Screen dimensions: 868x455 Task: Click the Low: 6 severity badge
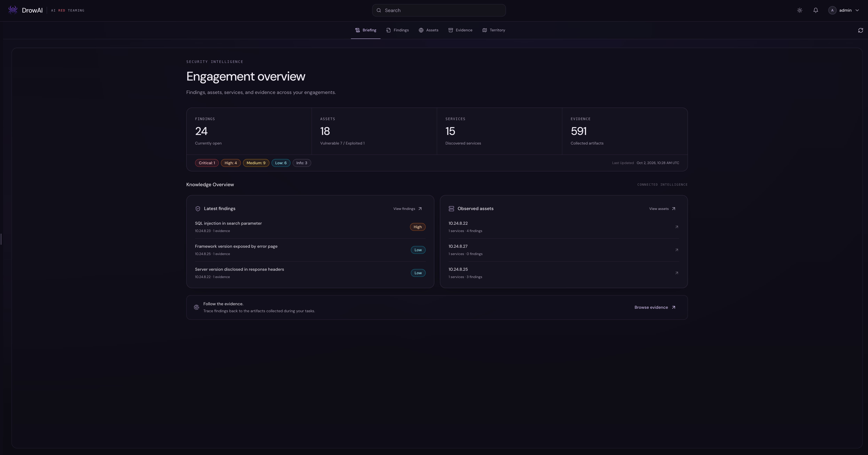pos(281,163)
